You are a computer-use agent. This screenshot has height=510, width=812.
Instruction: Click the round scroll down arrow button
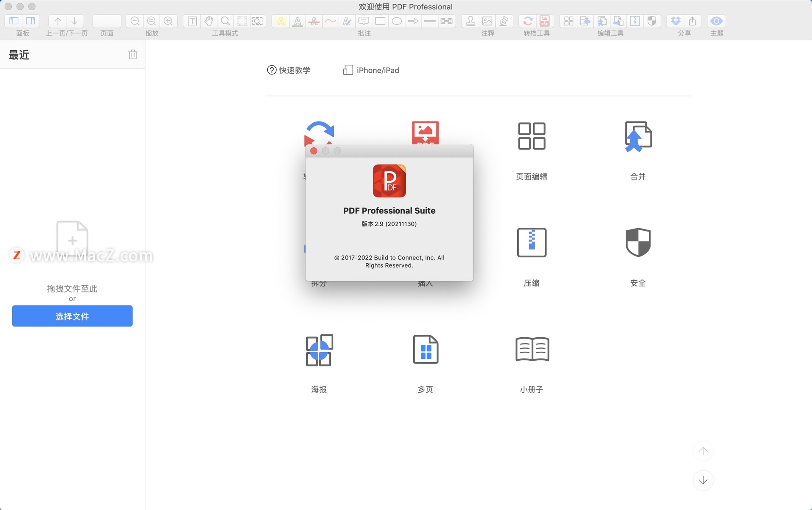click(x=703, y=480)
